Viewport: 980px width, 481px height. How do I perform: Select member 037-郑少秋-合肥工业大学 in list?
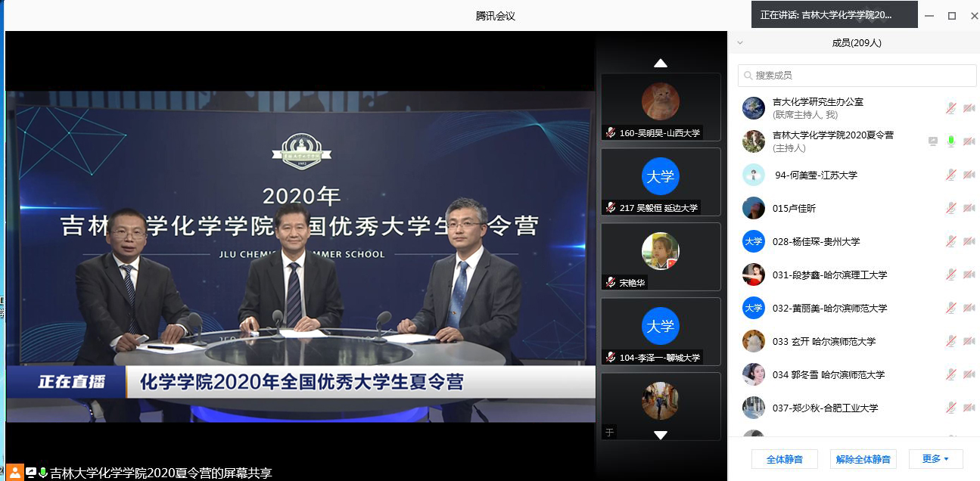[825, 408]
